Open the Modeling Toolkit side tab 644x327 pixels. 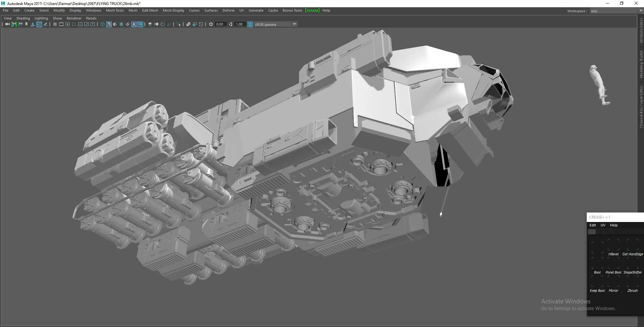(641, 64)
